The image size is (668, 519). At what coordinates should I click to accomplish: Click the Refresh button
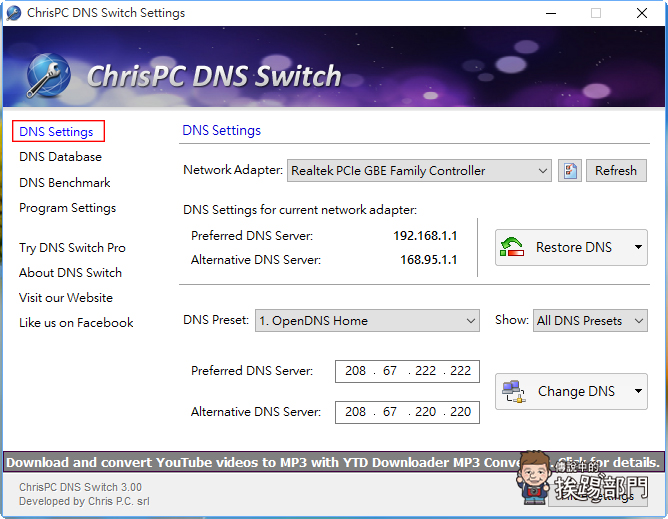click(x=616, y=171)
